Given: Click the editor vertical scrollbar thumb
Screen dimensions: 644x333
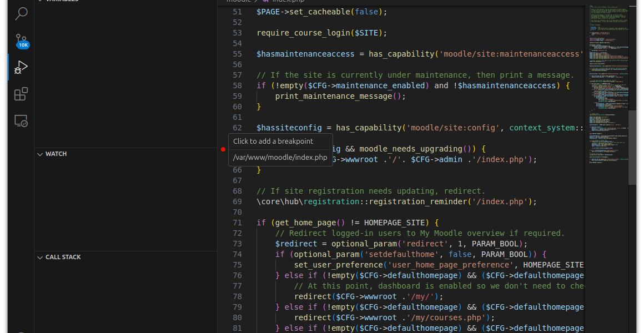Looking at the screenshot, I should 632,148.
